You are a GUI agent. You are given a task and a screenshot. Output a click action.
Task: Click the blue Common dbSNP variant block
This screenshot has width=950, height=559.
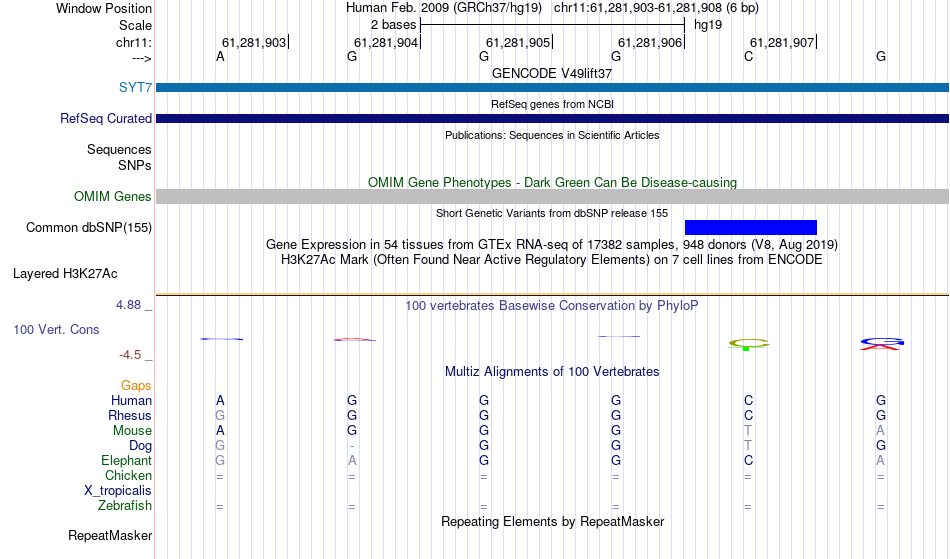751,227
